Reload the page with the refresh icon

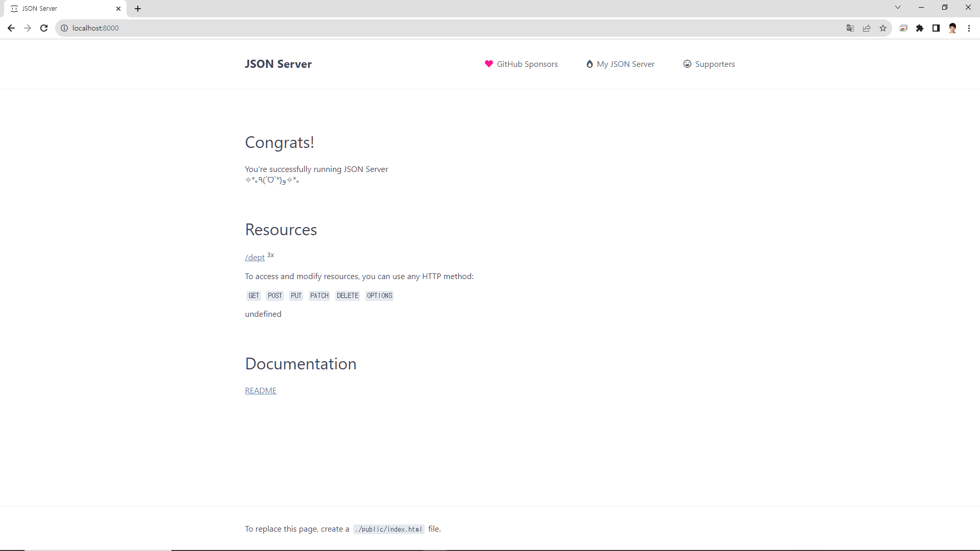click(x=44, y=28)
